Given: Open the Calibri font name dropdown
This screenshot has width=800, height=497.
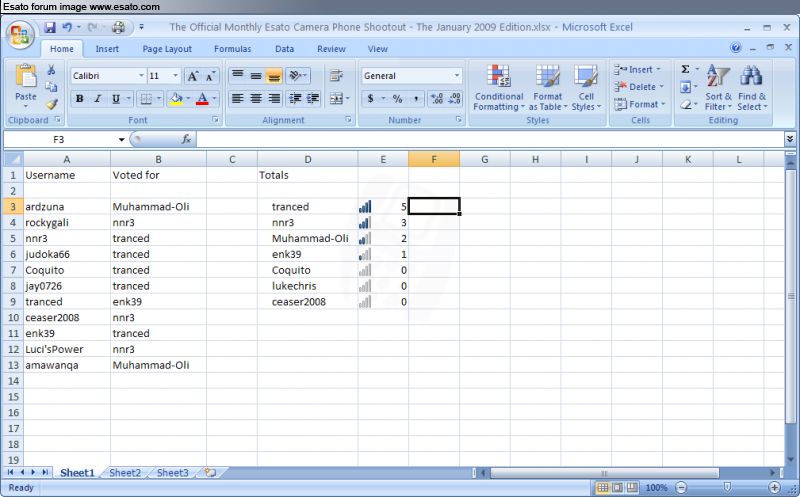Looking at the screenshot, I should (x=141, y=76).
